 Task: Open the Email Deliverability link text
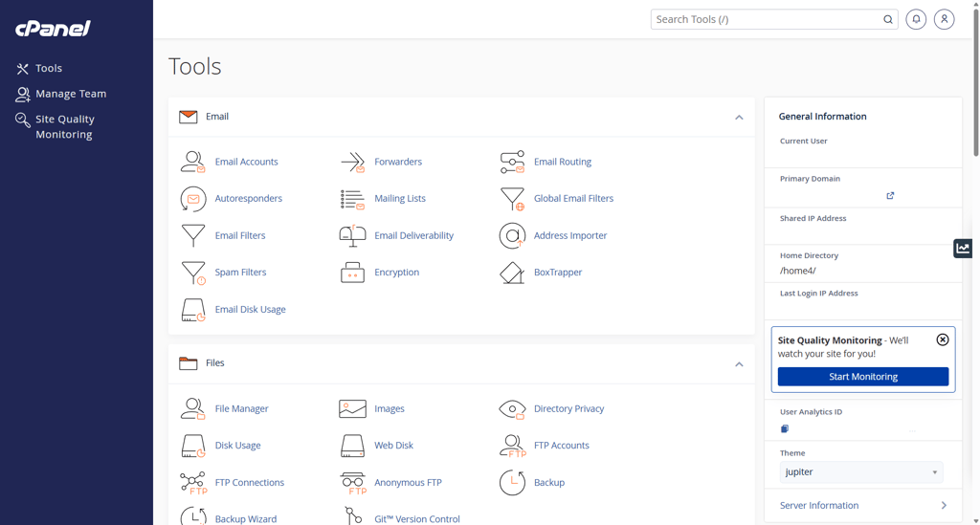413,235
